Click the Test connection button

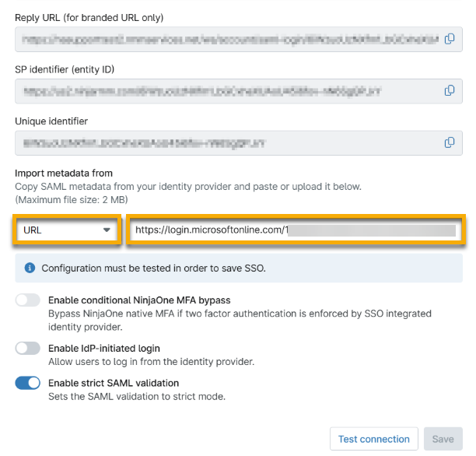[x=373, y=439]
